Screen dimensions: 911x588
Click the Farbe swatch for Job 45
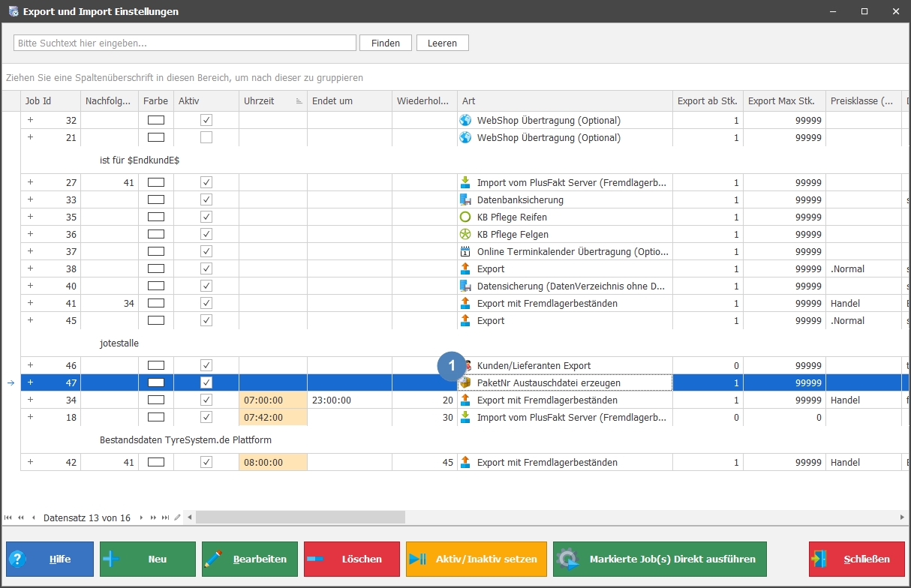156,320
